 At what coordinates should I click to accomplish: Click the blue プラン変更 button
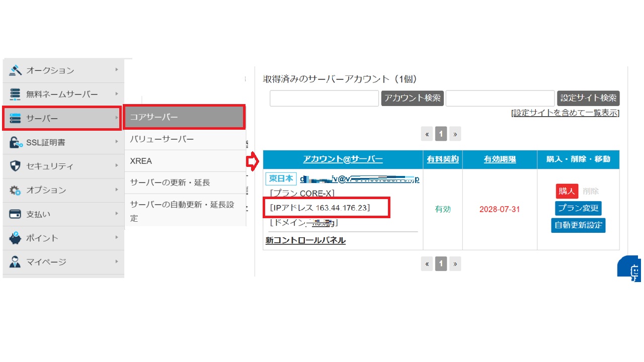tap(578, 208)
